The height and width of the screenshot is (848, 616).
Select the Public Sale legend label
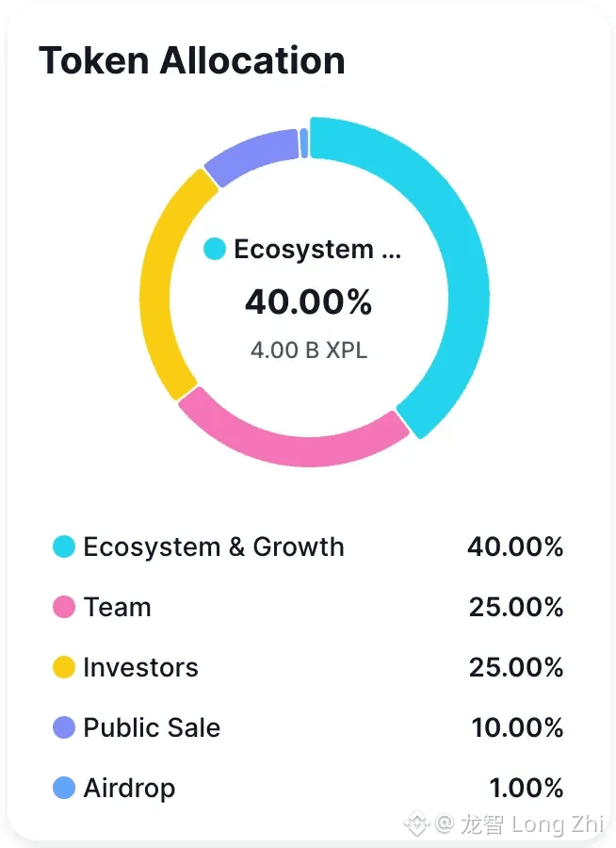[x=152, y=727]
